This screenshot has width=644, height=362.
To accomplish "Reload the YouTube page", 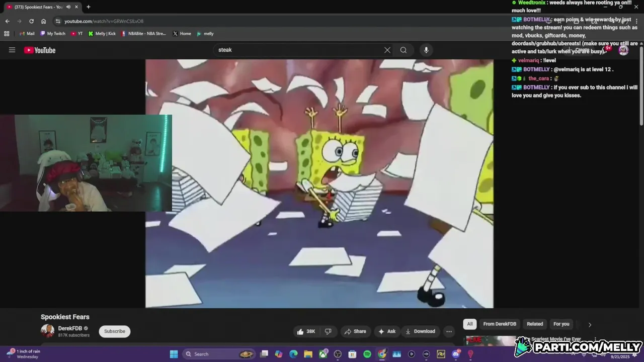I will [x=31, y=21].
